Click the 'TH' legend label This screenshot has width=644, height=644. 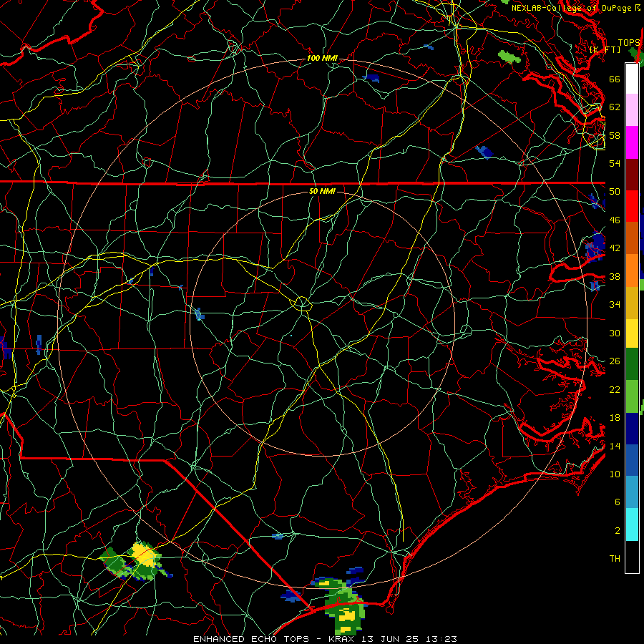click(615, 559)
